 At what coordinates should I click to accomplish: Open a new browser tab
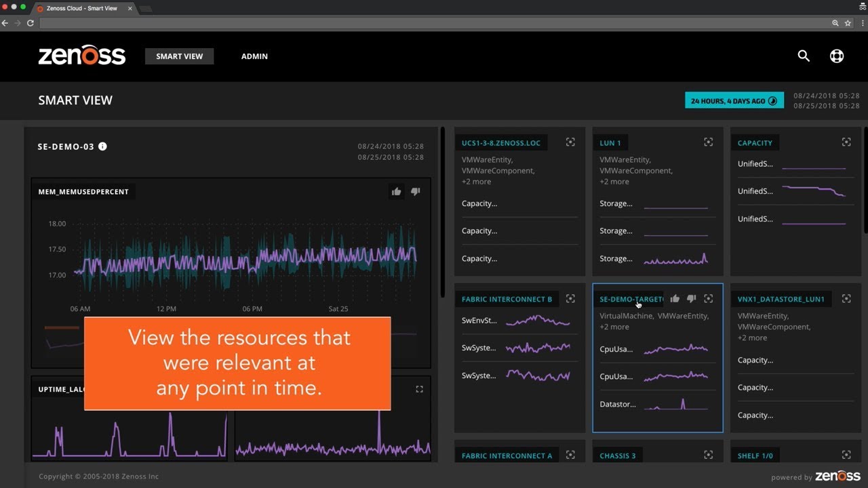(145, 9)
